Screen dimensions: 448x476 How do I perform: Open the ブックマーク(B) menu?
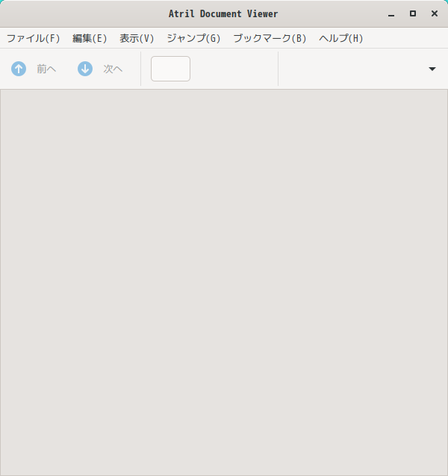(x=270, y=38)
